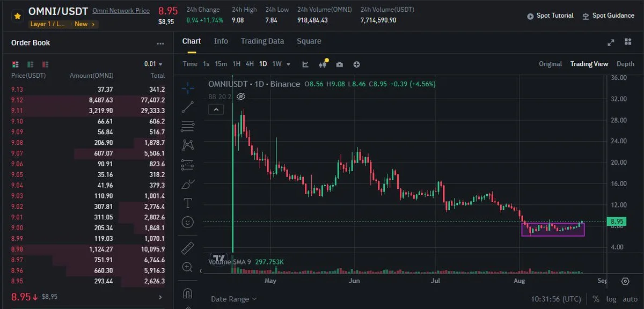Image resolution: width=644 pixels, height=309 pixels.
Task: Select the 1H time interval
Action: click(x=236, y=64)
